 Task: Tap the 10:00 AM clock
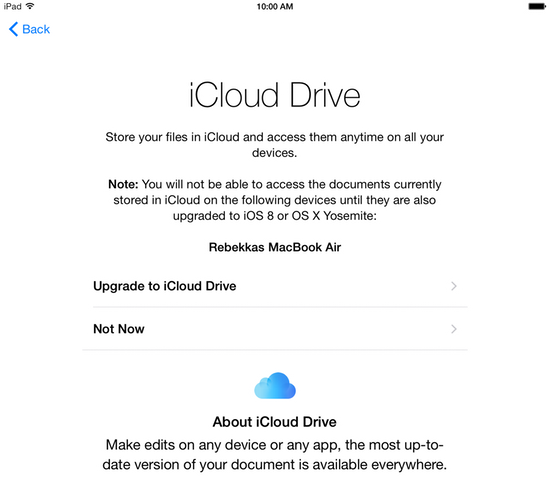tap(275, 6)
